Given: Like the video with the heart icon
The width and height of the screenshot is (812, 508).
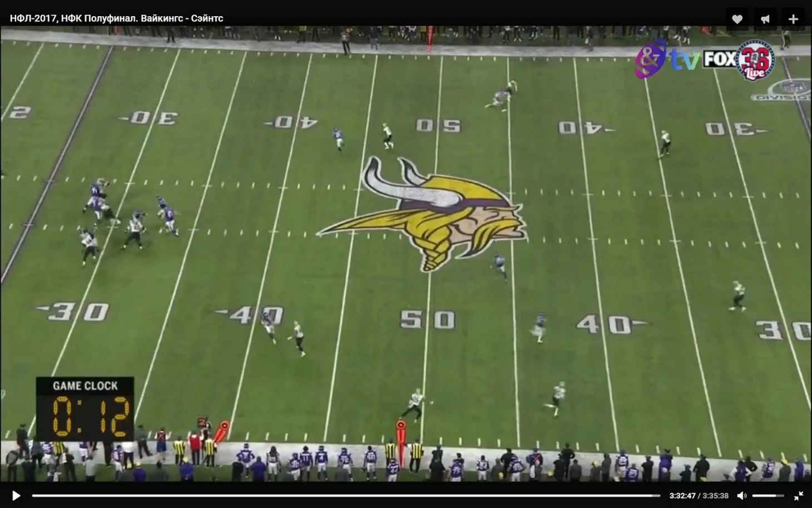Looking at the screenshot, I should click(737, 19).
